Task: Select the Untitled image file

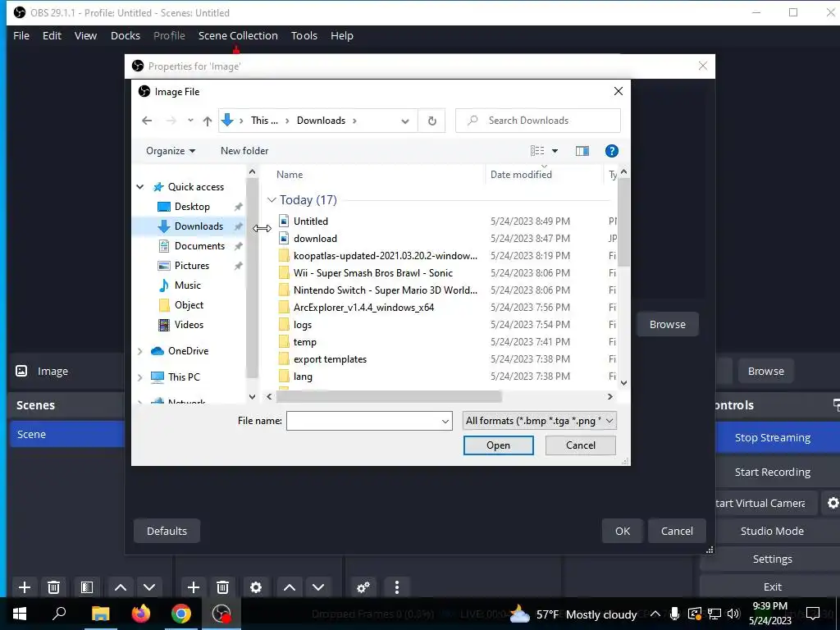Action: (311, 221)
